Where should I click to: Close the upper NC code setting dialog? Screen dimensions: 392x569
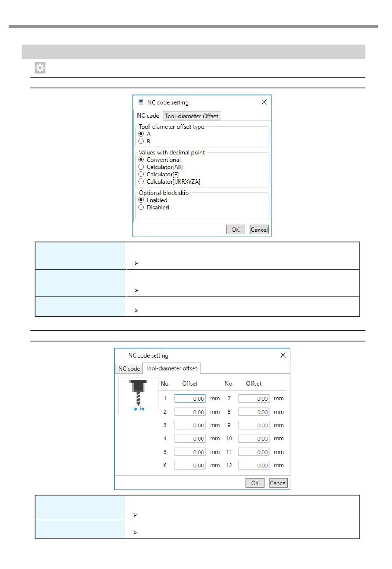[x=264, y=102]
